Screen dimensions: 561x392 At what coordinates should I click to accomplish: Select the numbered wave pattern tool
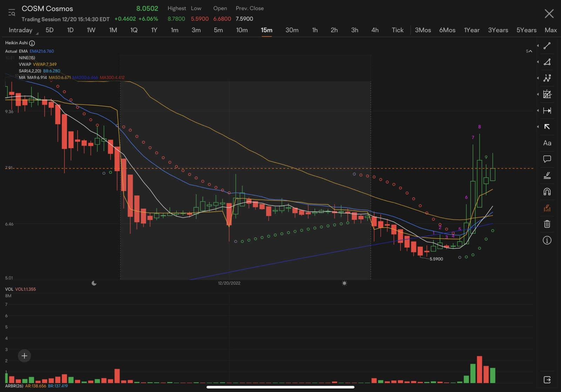coord(547,78)
